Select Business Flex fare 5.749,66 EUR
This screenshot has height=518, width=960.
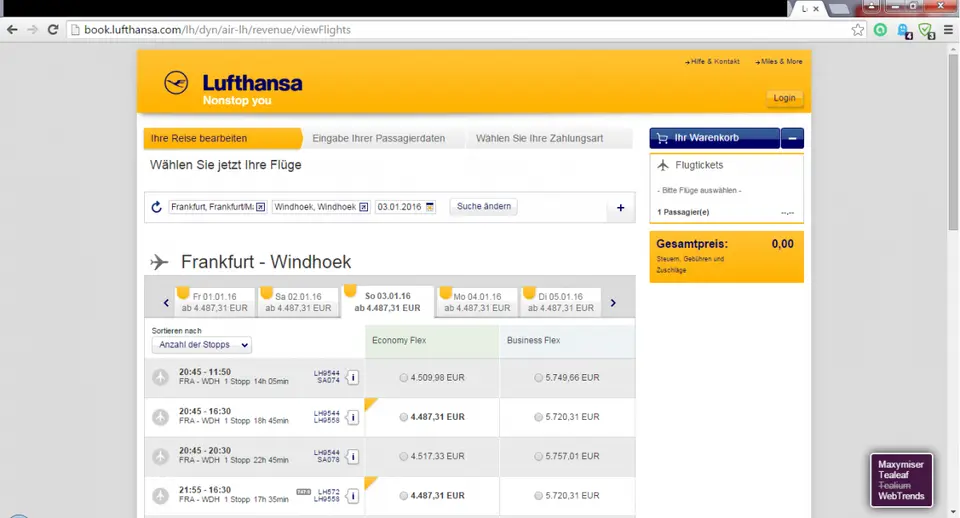click(x=538, y=378)
